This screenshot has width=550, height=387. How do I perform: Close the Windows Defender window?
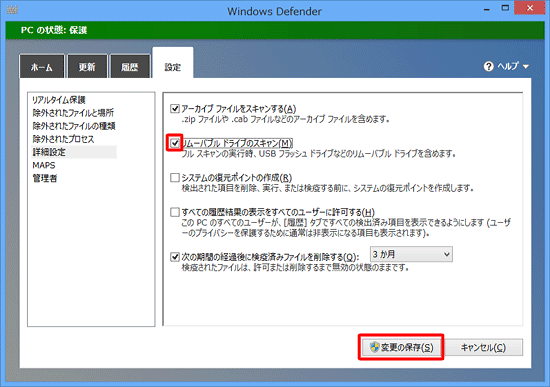(530, 8)
